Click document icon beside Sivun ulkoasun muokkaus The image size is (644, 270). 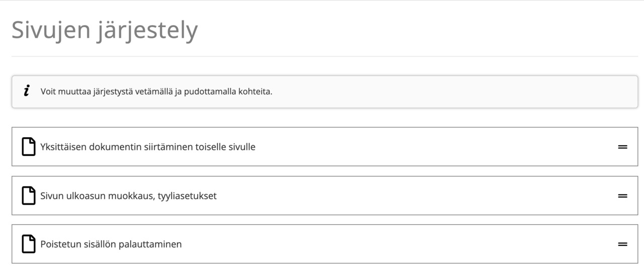(x=29, y=196)
